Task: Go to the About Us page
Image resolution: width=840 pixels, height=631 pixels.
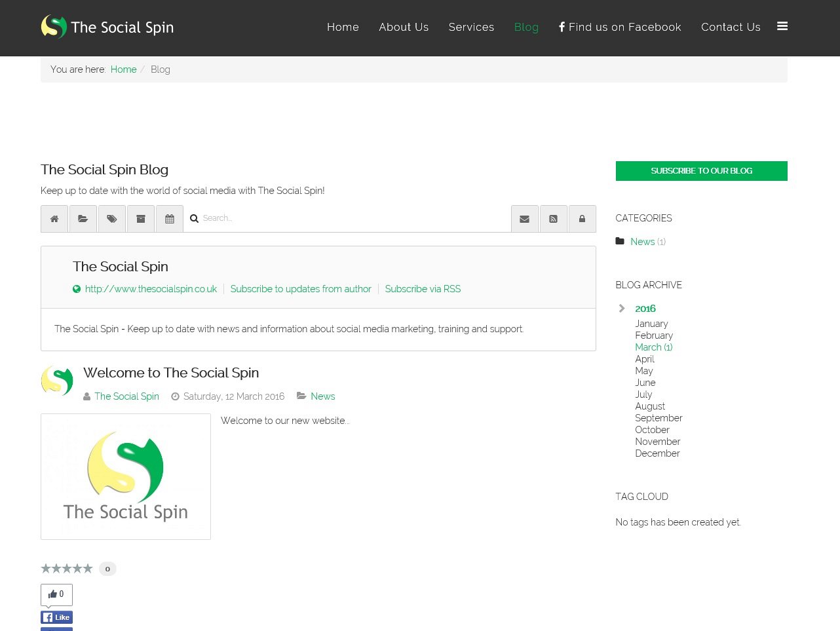Action: pos(404,27)
